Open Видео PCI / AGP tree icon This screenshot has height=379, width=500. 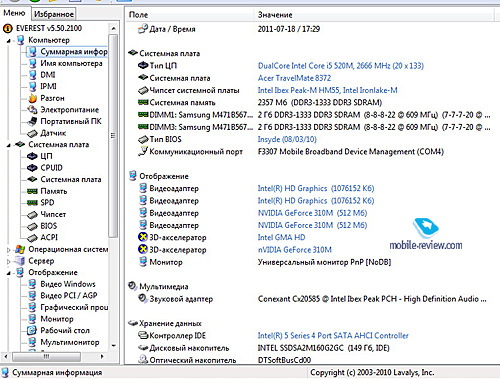click(32, 296)
